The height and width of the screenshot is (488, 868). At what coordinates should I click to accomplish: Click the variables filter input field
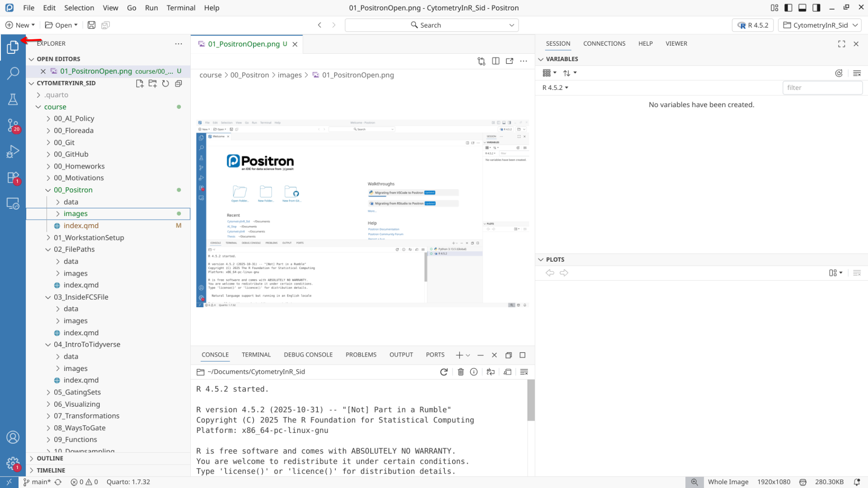[x=822, y=88]
